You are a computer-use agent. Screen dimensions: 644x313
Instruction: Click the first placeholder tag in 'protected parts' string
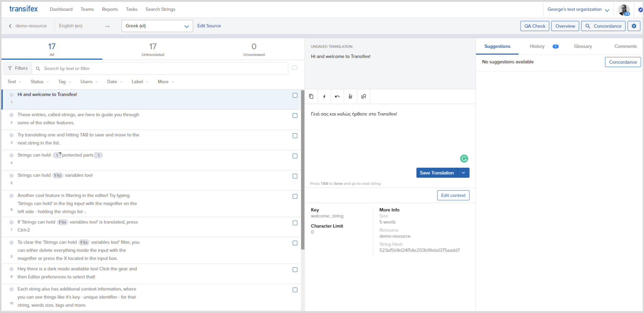click(x=57, y=155)
